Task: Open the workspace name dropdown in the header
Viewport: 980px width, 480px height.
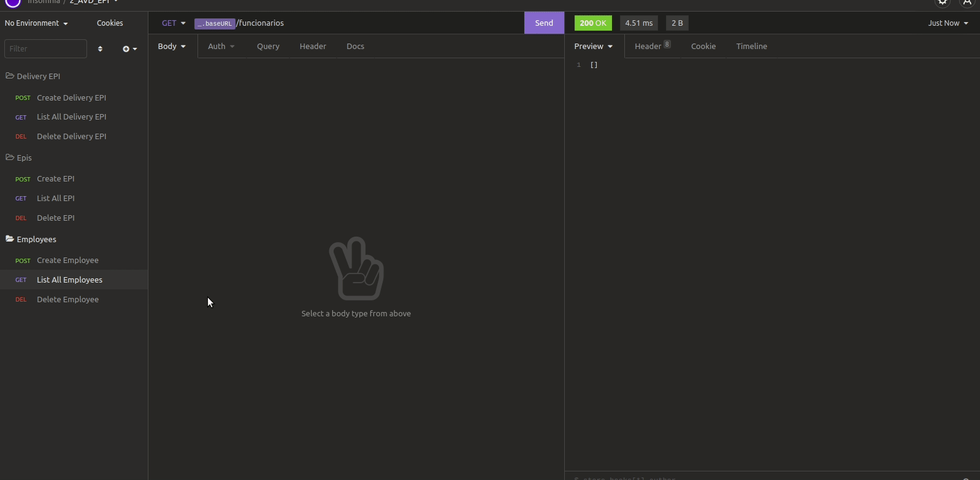Action: tap(94, 2)
